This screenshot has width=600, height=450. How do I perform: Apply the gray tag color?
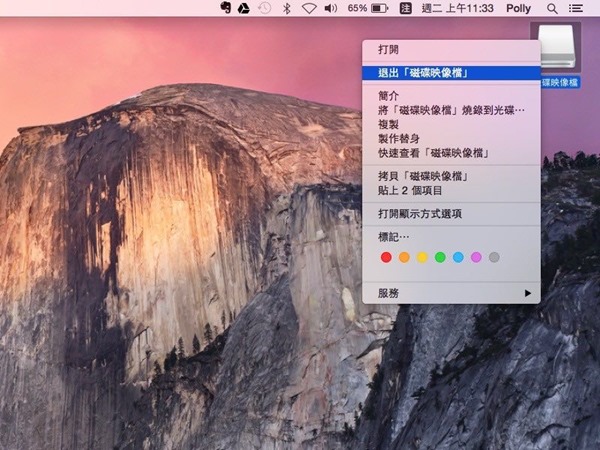click(494, 257)
